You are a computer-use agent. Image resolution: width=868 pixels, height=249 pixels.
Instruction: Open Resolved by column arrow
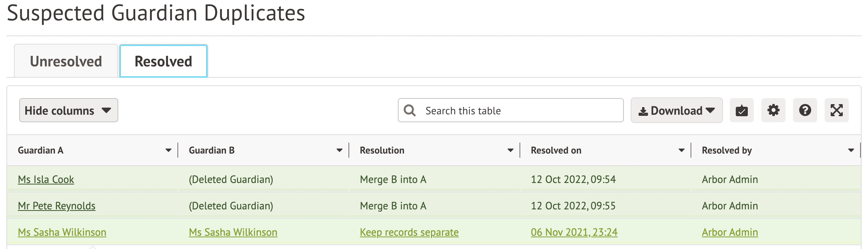851,151
